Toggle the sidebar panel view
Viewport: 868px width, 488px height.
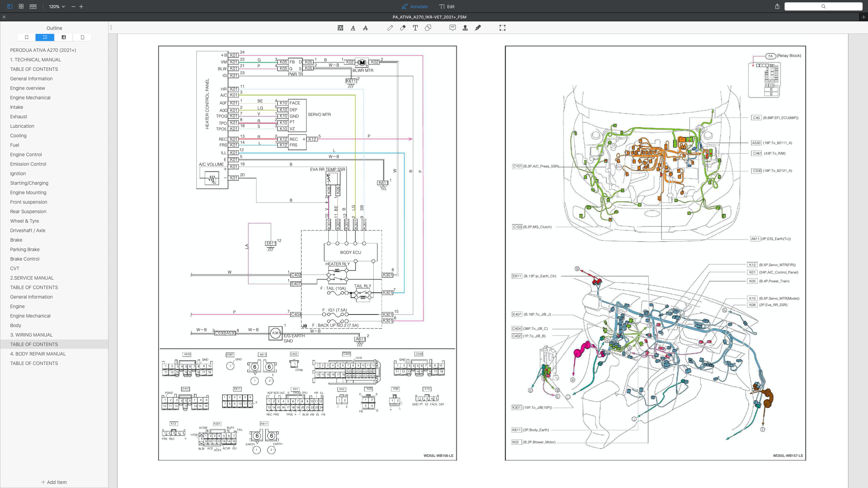click(x=9, y=6)
